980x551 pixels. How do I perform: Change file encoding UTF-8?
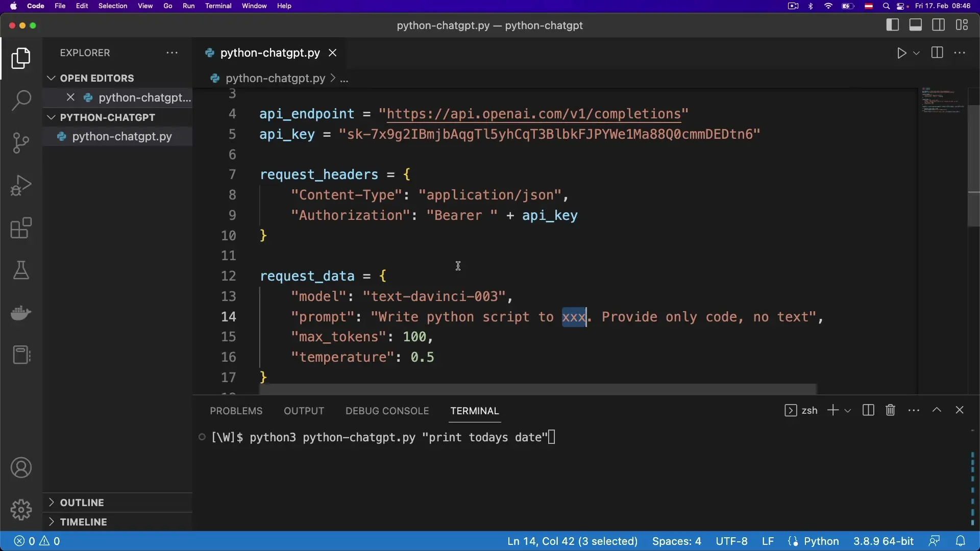[x=732, y=541]
